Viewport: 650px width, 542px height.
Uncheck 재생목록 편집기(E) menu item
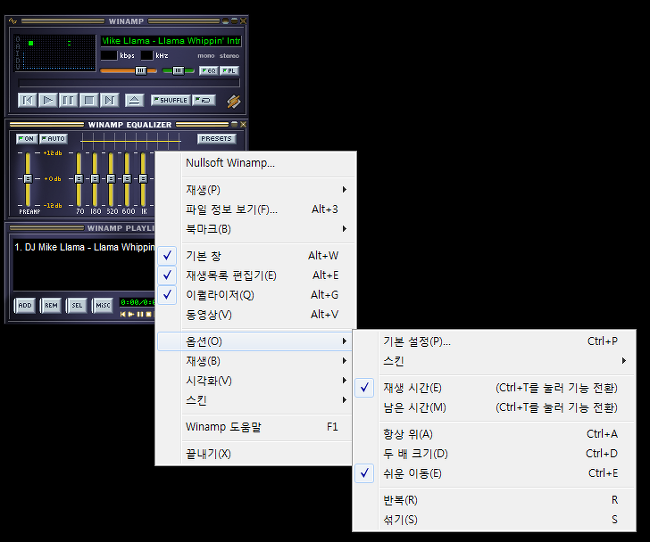[256, 275]
